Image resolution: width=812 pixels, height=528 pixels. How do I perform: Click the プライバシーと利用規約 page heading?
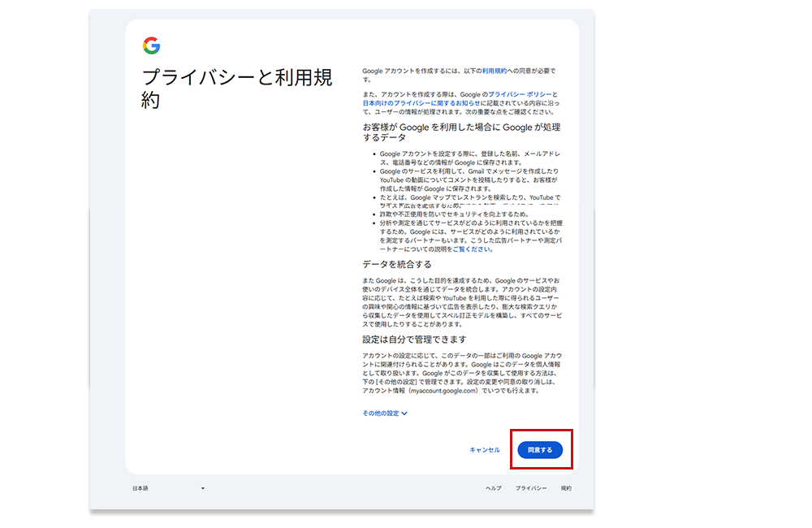pos(237,89)
